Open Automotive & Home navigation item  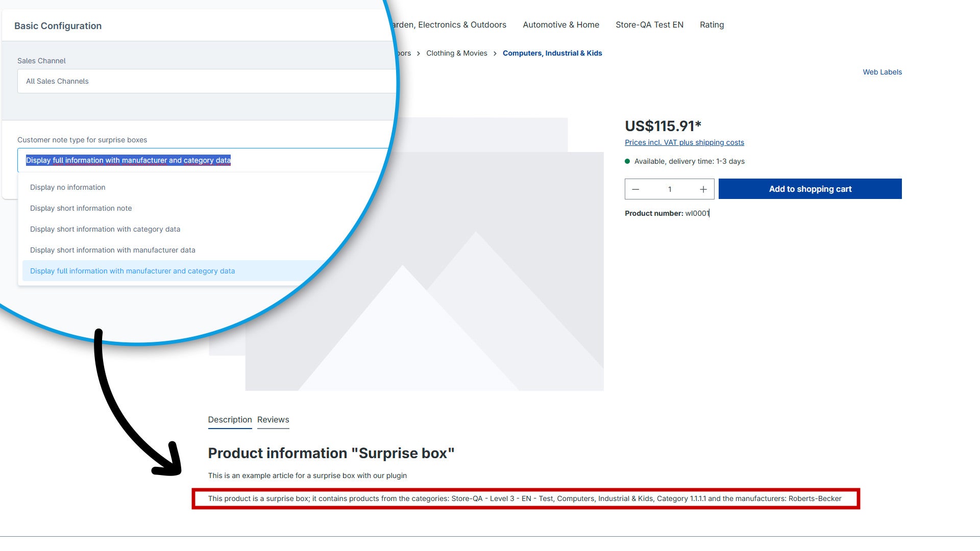561,24
